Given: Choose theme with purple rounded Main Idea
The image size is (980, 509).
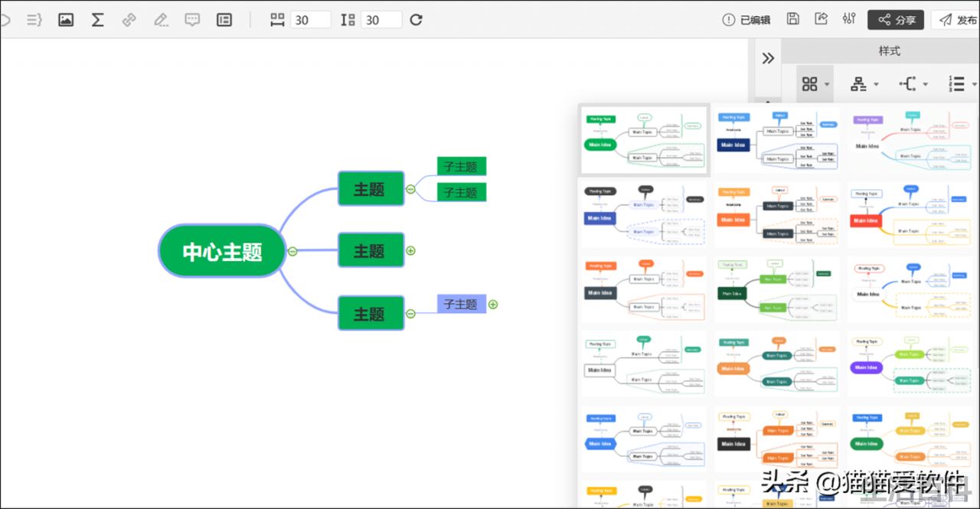Looking at the screenshot, I should tap(911, 364).
